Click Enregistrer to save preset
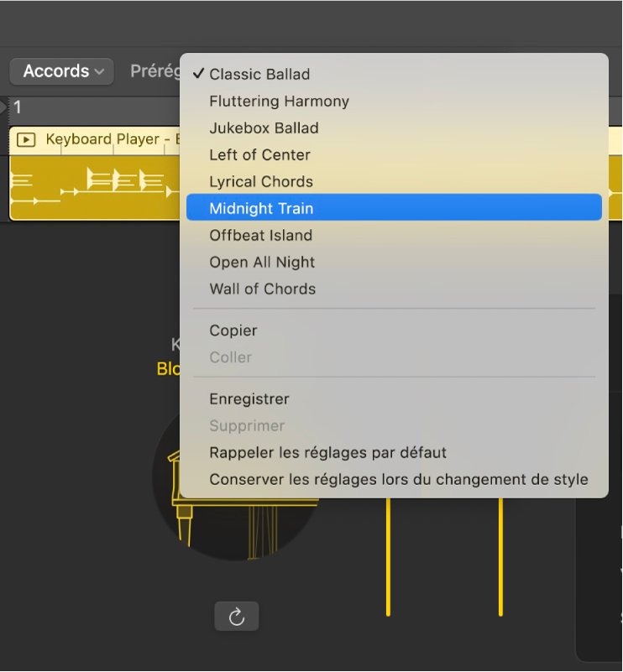 (x=394, y=399)
